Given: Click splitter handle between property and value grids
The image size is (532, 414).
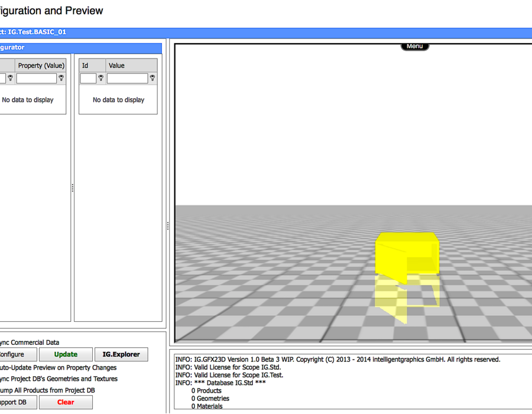Looking at the screenshot, I should pos(73,188).
